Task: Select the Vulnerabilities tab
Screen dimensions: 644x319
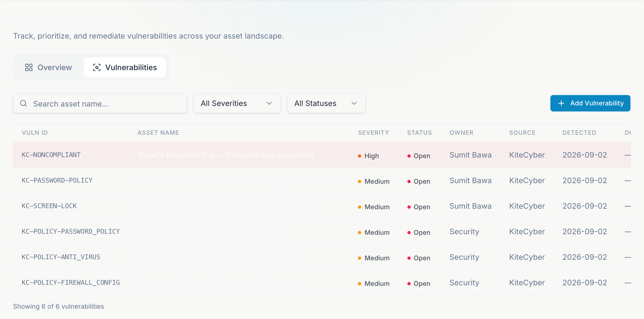Action: [125, 67]
